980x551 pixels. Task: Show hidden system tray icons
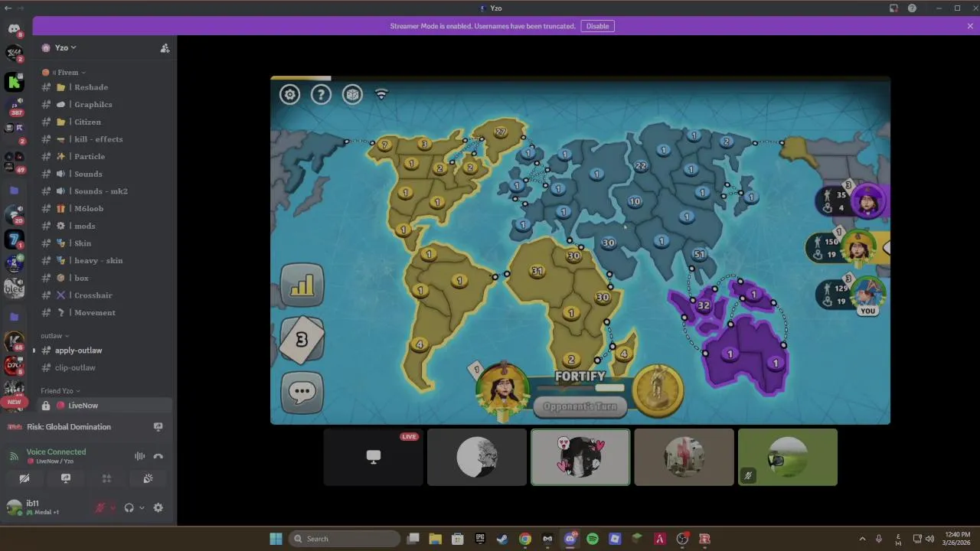point(862,539)
